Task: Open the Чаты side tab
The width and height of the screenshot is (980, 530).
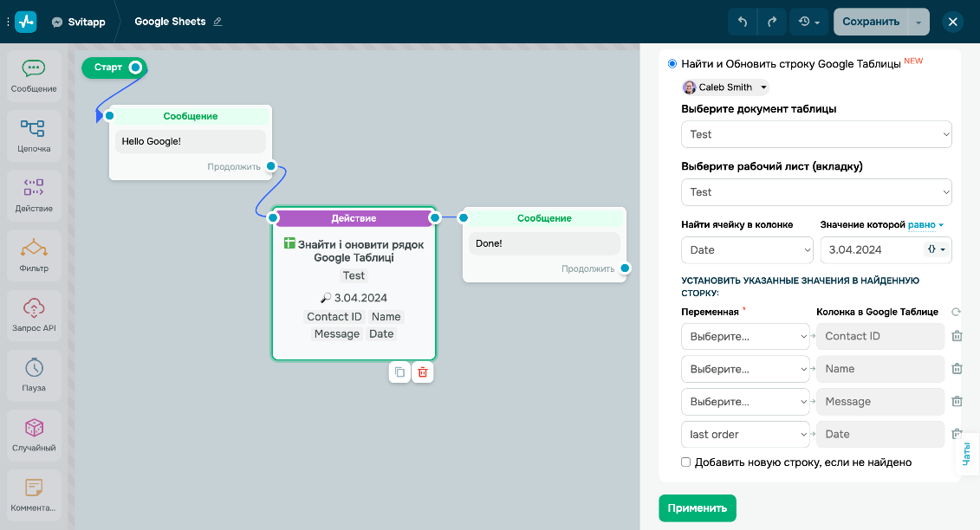Action: [969, 452]
